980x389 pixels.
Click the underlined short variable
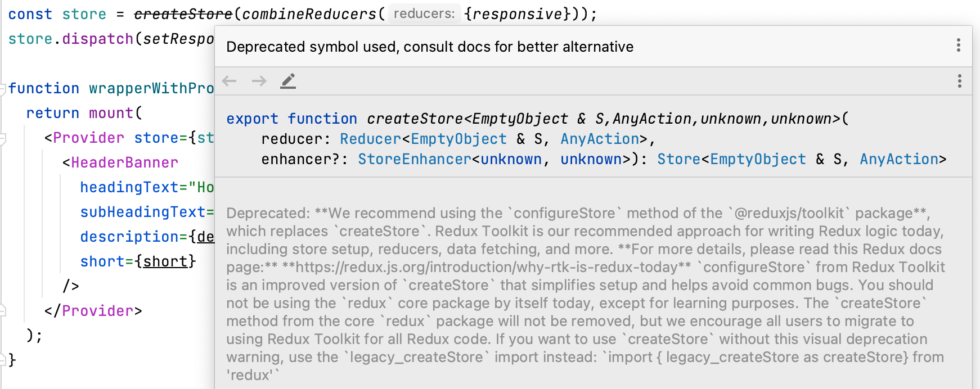(x=165, y=261)
